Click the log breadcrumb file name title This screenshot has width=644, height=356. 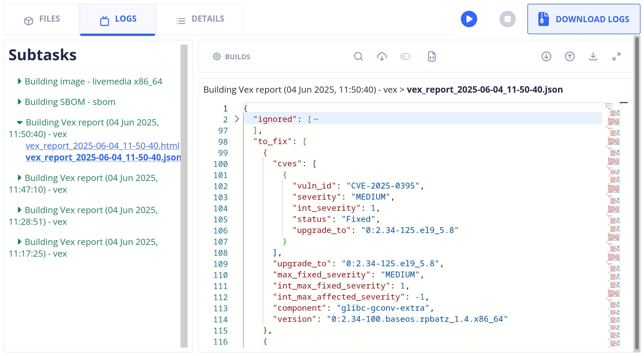tap(485, 89)
